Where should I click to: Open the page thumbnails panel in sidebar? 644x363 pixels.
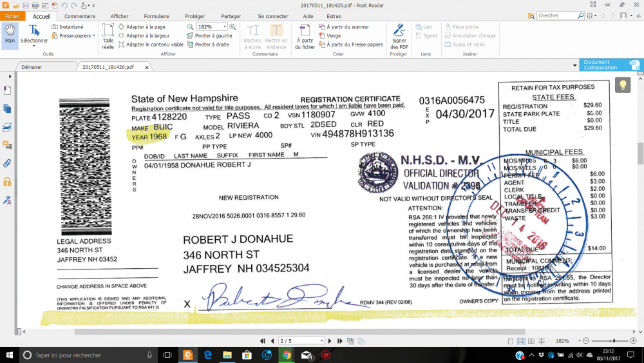tap(7, 109)
